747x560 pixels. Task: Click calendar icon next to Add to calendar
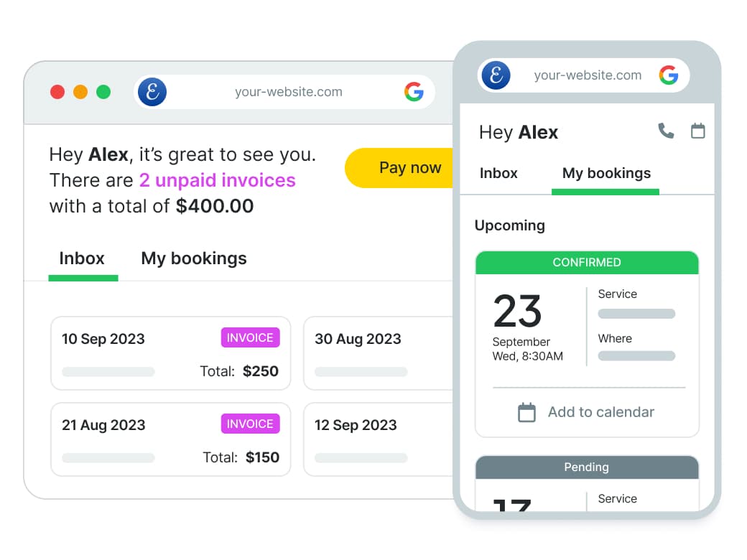pos(526,412)
